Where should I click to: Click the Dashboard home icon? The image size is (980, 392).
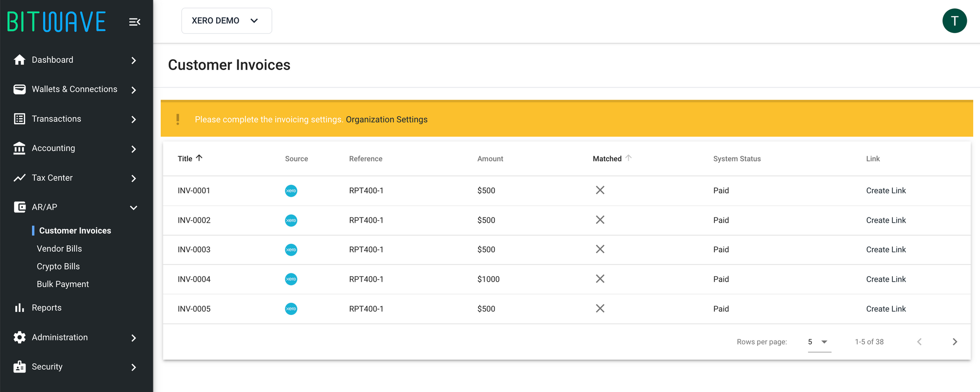pyautogui.click(x=20, y=60)
